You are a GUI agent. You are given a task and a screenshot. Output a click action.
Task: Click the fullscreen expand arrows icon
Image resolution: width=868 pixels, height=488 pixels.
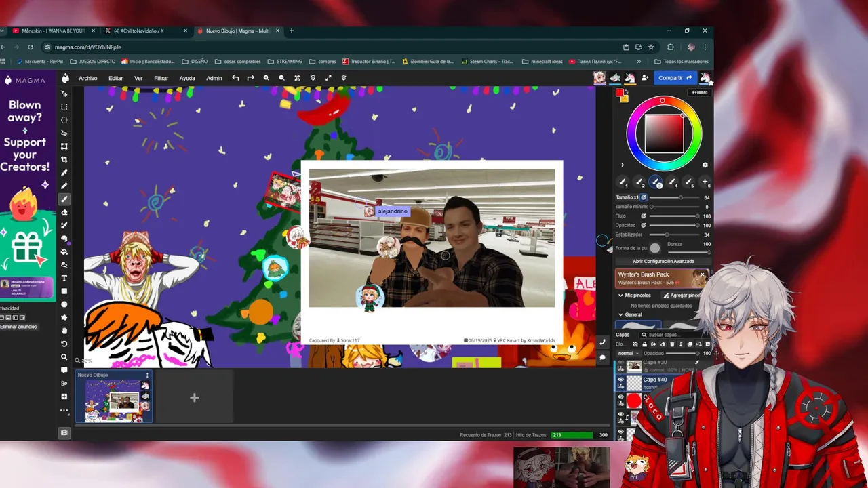point(328,78)
